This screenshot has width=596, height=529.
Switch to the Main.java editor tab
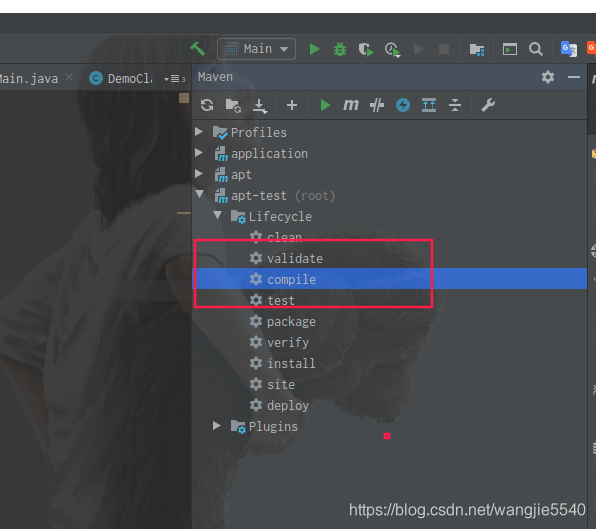point(29,79)
